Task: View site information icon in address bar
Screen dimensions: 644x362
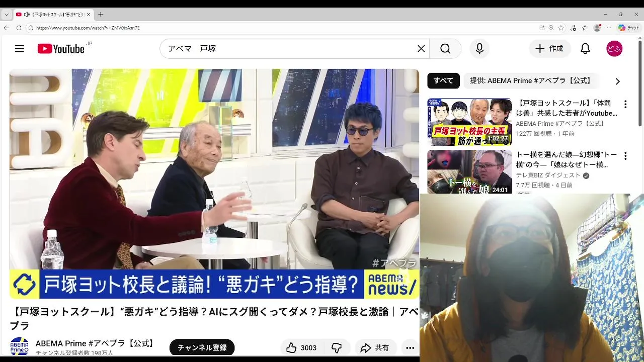Action: [31, 28]
